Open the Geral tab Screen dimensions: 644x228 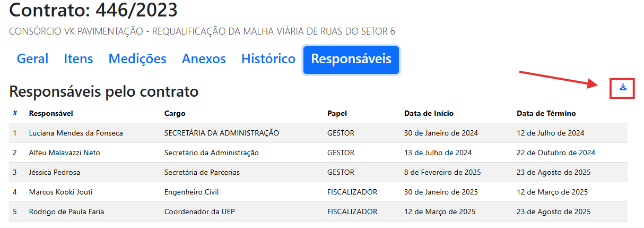click(x=32, y=59)
